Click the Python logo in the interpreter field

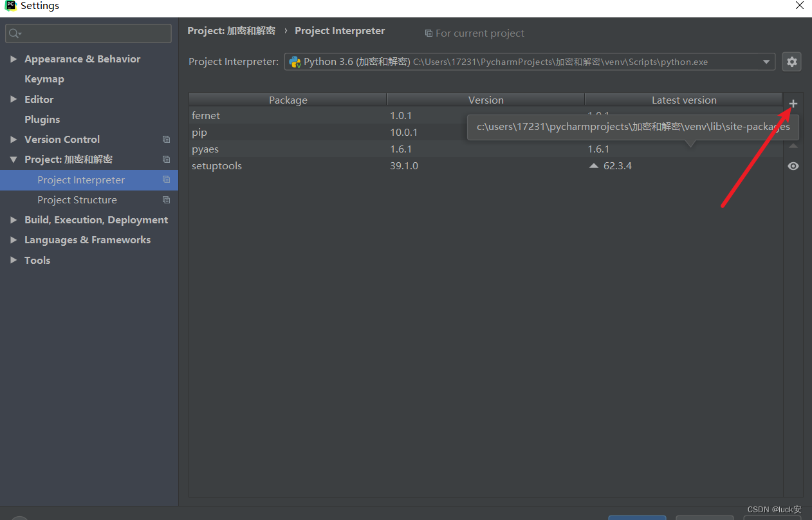(x=295, y=62)
